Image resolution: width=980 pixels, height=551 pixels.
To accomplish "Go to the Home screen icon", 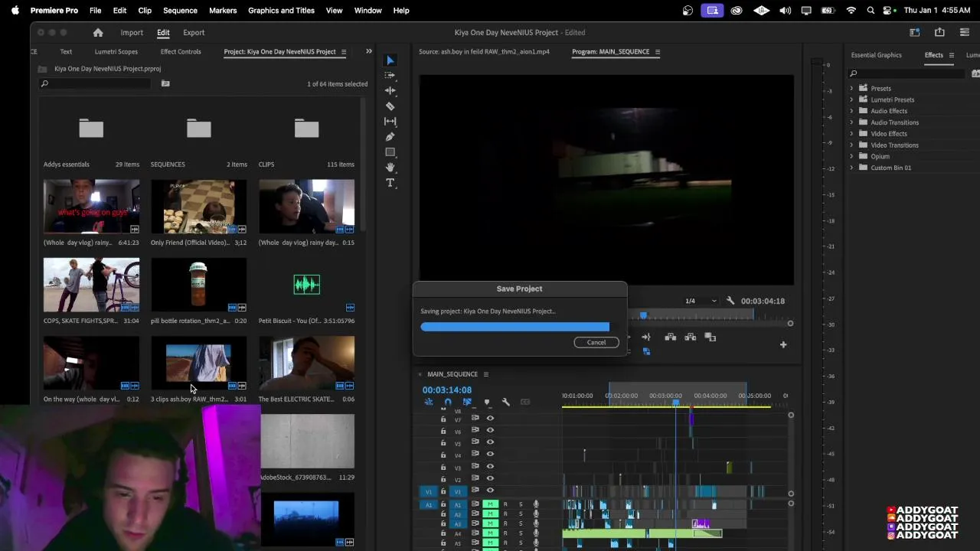I will [x=98, y=33].
